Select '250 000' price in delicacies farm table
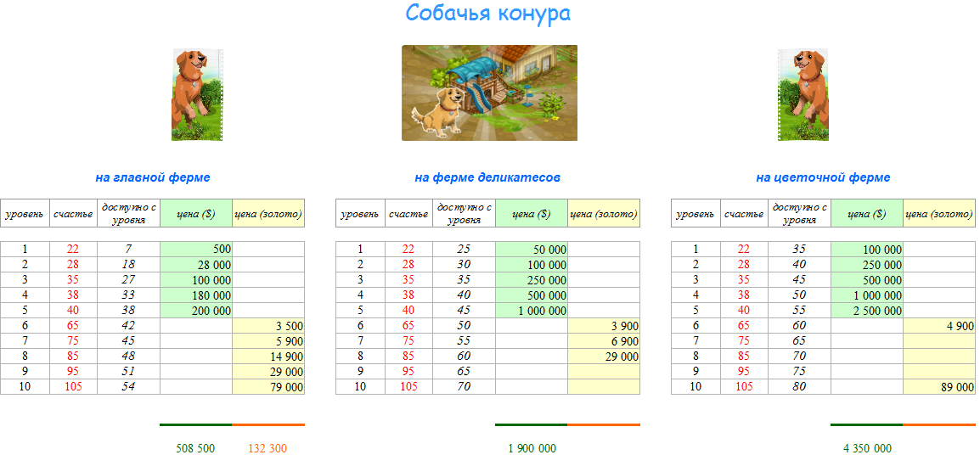980x466 pixels. pos(532,279)
